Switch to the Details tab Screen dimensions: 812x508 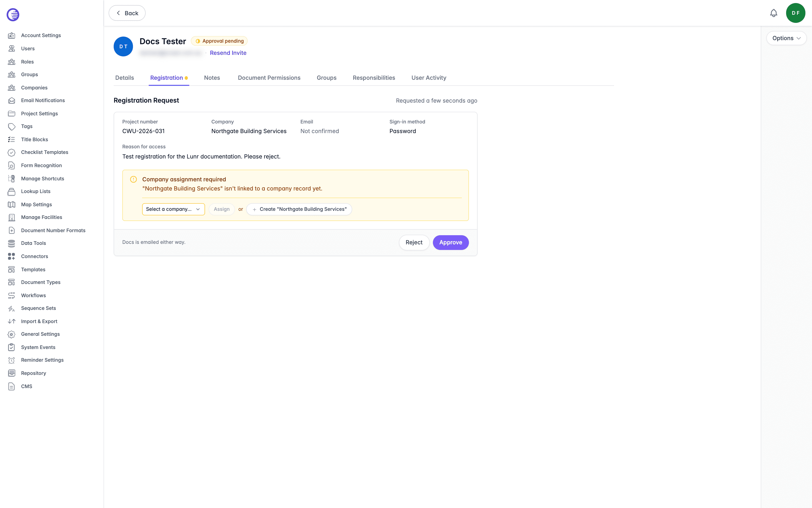click(x=125, y=78)
